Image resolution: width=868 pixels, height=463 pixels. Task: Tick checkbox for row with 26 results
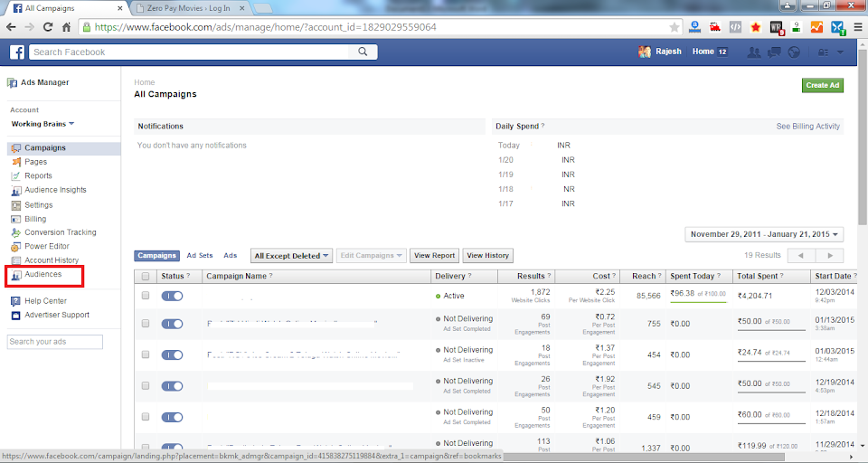click(x=146, y=385)
